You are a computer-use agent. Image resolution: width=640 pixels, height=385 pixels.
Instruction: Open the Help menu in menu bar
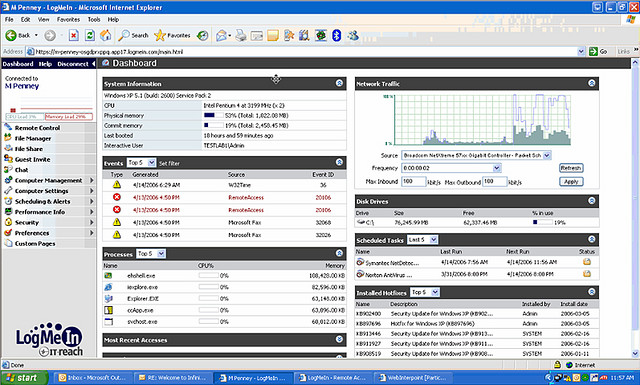click(x=113, y=19)
